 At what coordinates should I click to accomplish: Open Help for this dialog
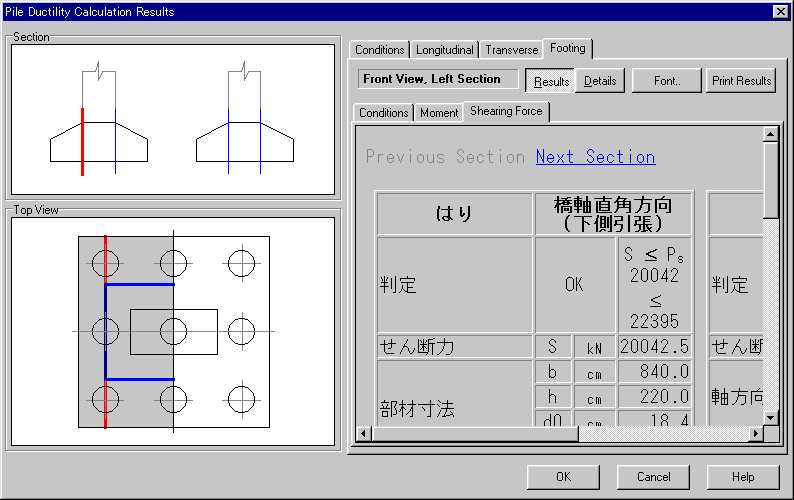(x=743, y=477)
